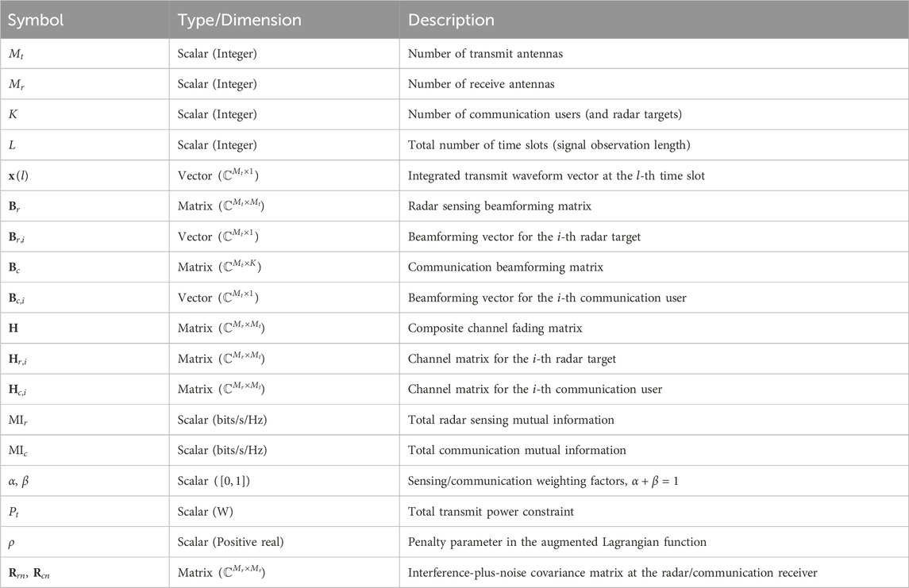This screenshot has width=909, height=588.
Task: Click 'Total communication mutual information' cell
Action: [517, 450]
